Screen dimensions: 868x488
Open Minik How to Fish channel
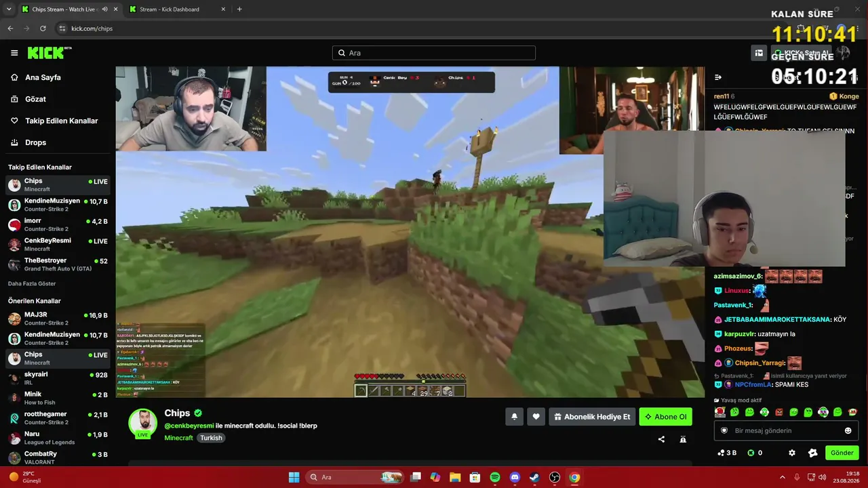click(58, 398)
